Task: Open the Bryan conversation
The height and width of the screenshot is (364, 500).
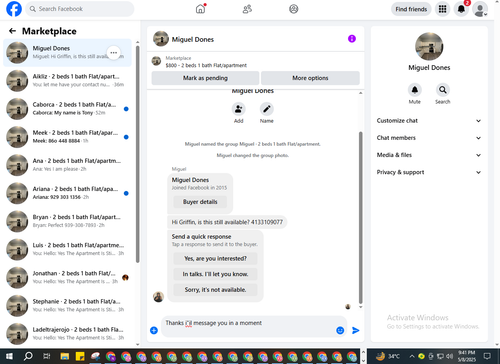Action: coord(67,221)
